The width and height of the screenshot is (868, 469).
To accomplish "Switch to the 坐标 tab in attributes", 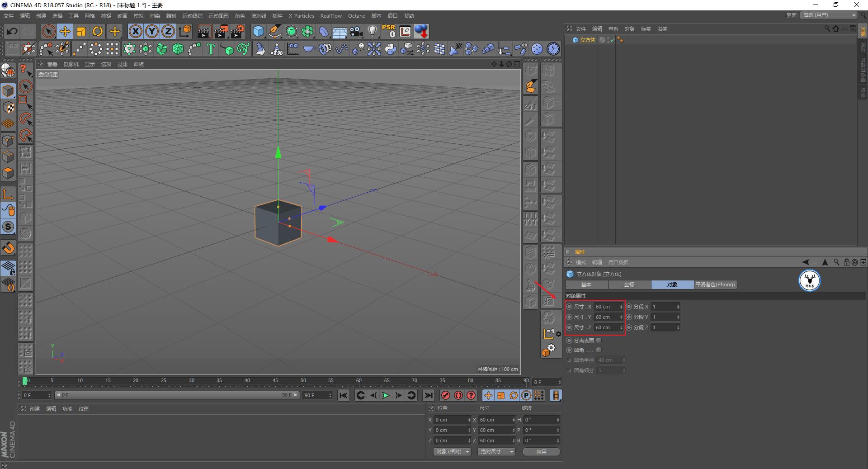I will tap(629, 285).
